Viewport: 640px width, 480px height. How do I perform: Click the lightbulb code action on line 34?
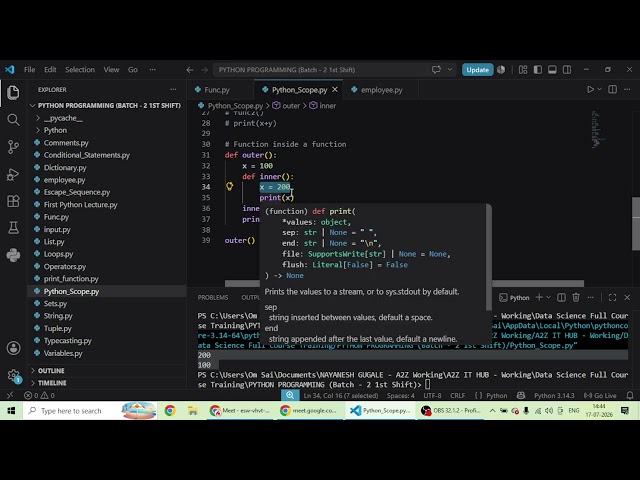click(x=230, y=187)
